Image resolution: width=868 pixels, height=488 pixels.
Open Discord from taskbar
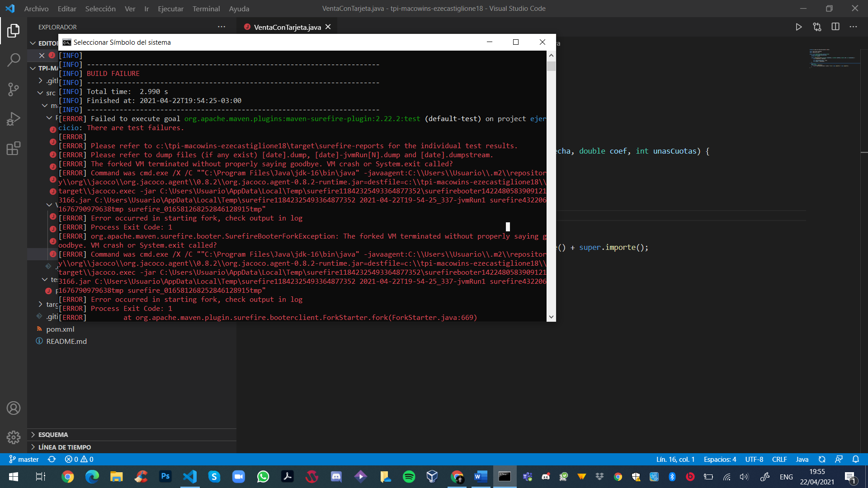point(336,477)
